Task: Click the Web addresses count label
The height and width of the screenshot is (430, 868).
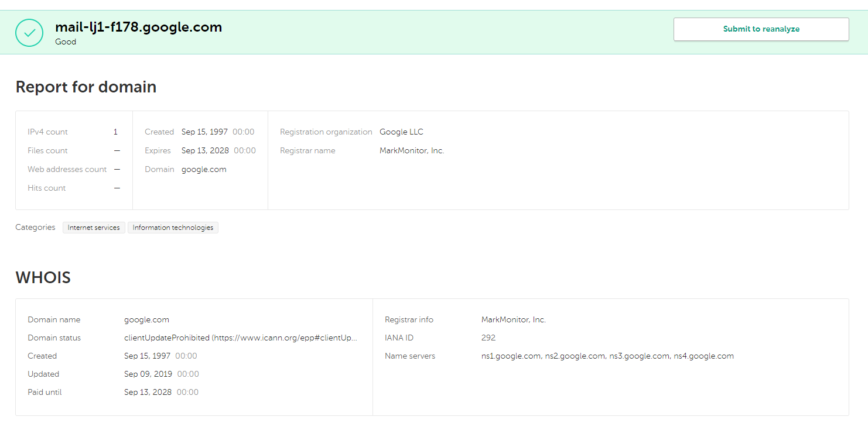Action: coord(67,170)
